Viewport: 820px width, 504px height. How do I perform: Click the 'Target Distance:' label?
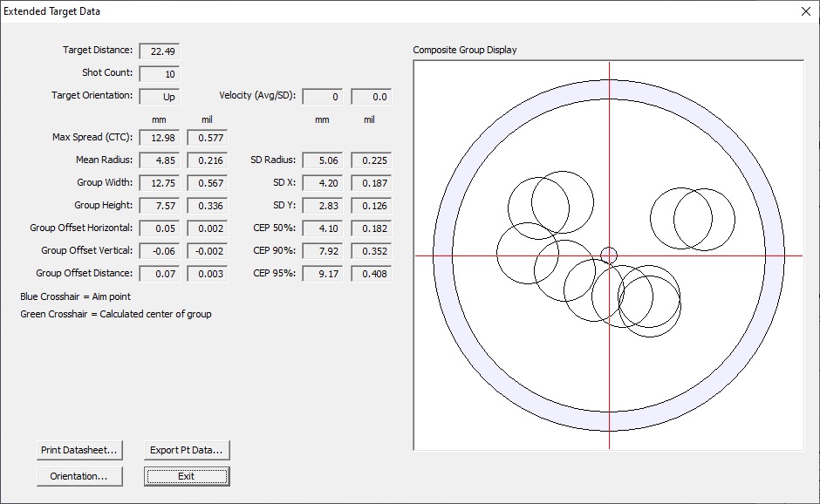pyautogui.click(x=98, y=51)
